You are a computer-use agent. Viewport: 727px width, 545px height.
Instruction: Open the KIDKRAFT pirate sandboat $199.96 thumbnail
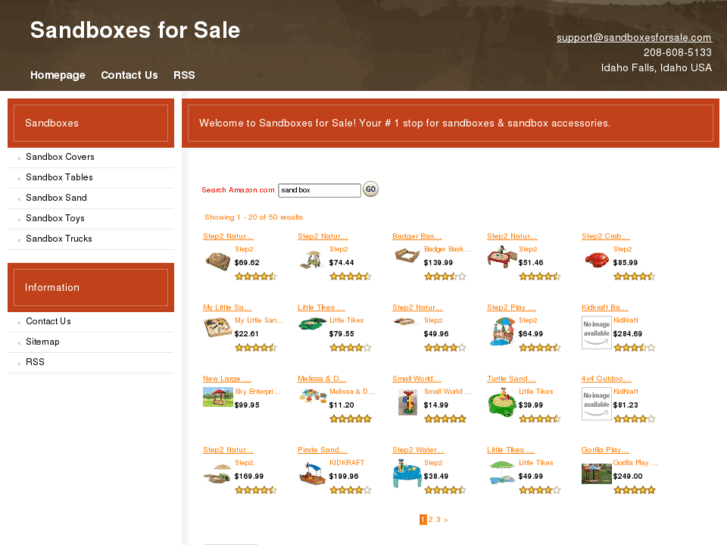coord(312,474)
